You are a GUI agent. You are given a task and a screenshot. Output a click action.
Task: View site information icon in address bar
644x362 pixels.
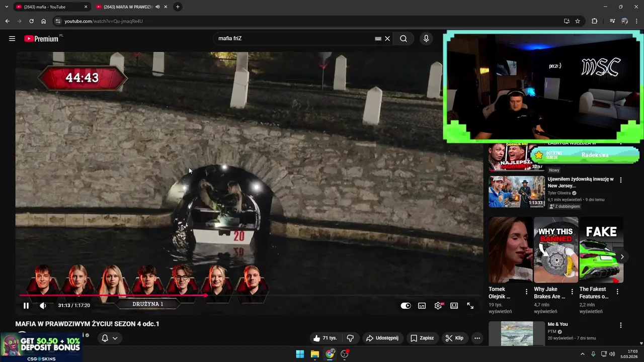[58, 21]
